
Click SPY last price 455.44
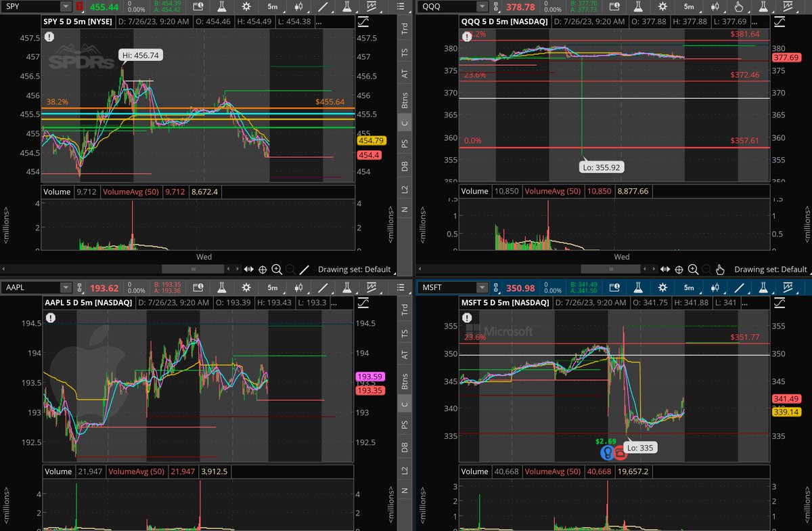coord(104,7)
